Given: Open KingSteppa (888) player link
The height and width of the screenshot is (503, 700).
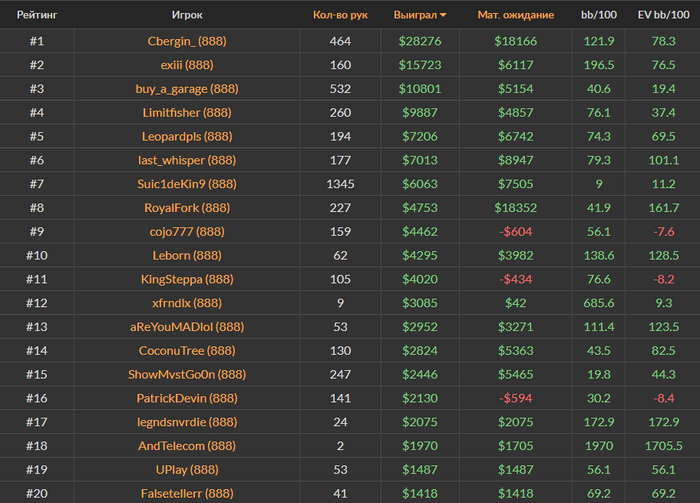Looking at the screenshot, I should (186, 279).
